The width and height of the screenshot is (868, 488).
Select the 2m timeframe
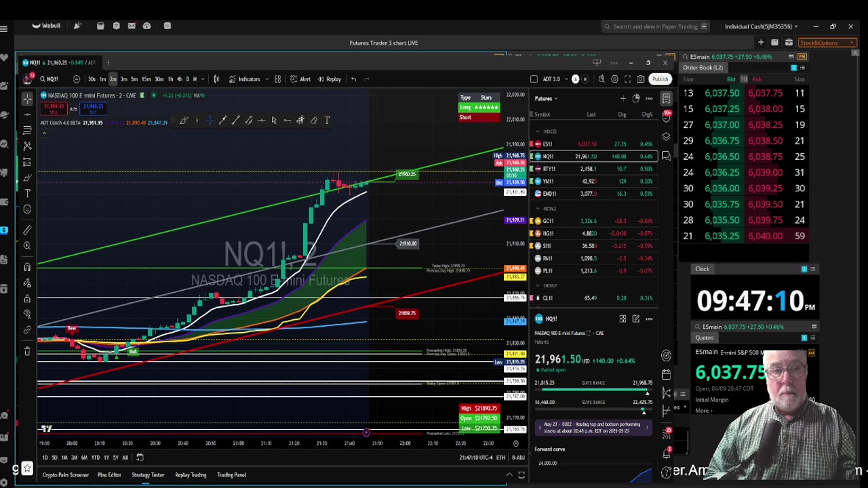(x=113, y=79)
